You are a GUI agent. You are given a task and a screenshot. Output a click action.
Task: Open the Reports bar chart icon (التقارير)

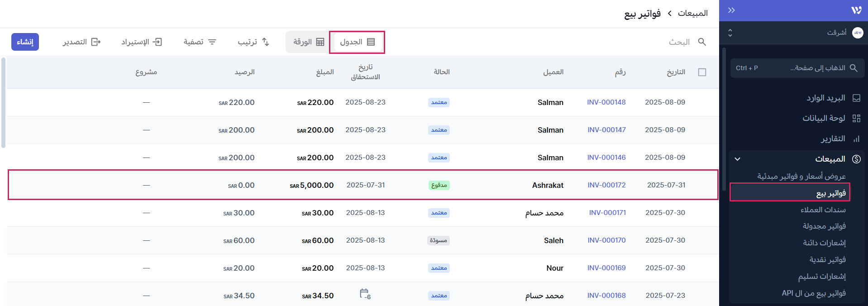pyautogui.click(x=856, y=139)
